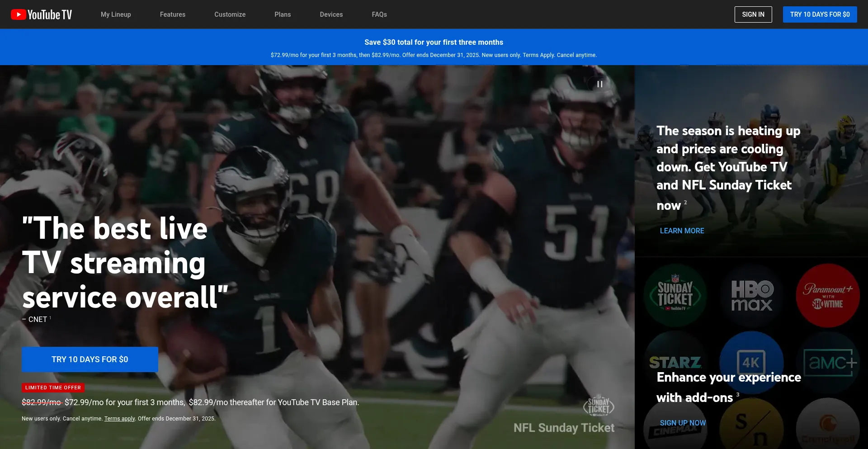
Task: Go to the Features nav item
Action: [173, 14]
